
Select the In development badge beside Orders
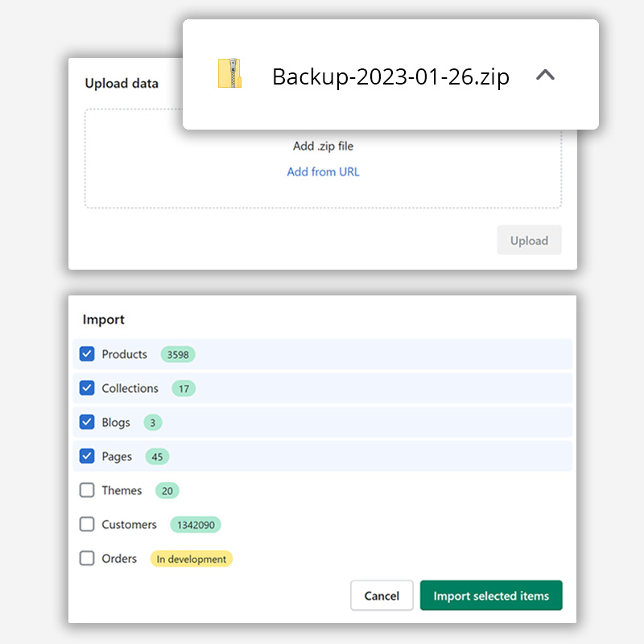191,558
